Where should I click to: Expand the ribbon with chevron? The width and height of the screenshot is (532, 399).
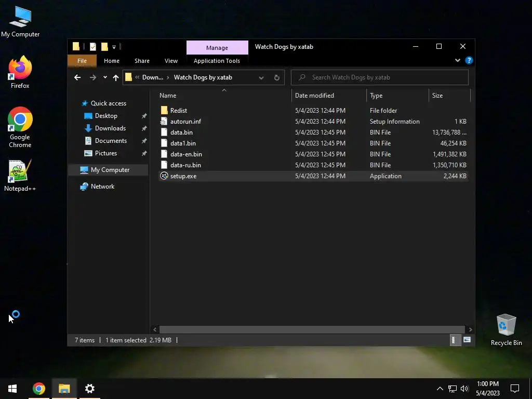pyautogui.click(x=458, y=60)
